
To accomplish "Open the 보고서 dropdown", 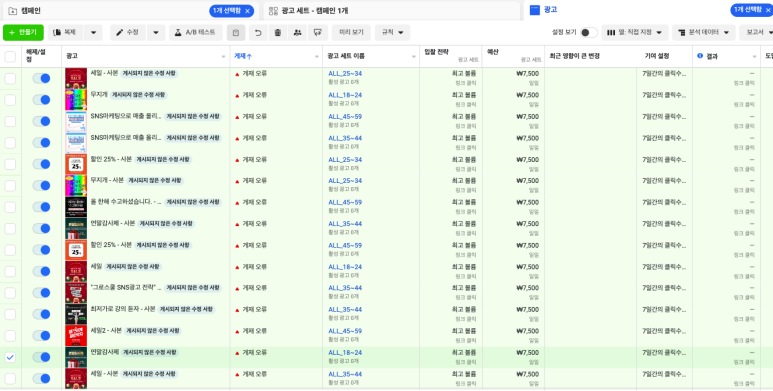I will tap(756, 33).
